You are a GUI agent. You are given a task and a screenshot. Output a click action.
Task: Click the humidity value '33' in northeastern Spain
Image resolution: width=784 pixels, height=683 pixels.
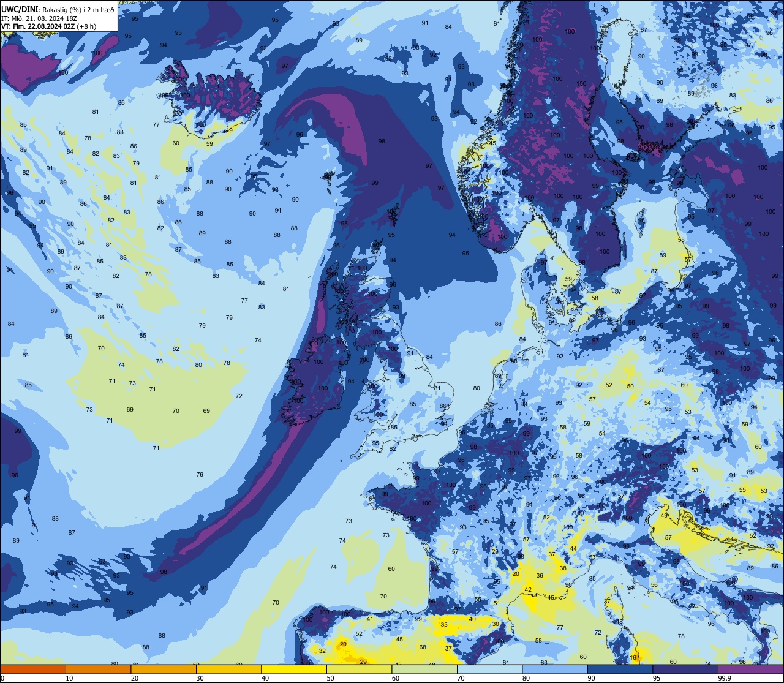pyautogui.click(x=444, y=625)
